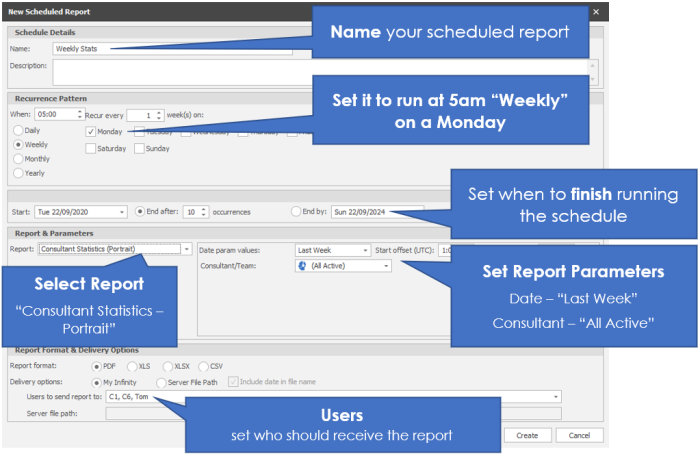Open the Start date picker dropdown
Viewport: 700px width, 456px height.
click(122, 211)
